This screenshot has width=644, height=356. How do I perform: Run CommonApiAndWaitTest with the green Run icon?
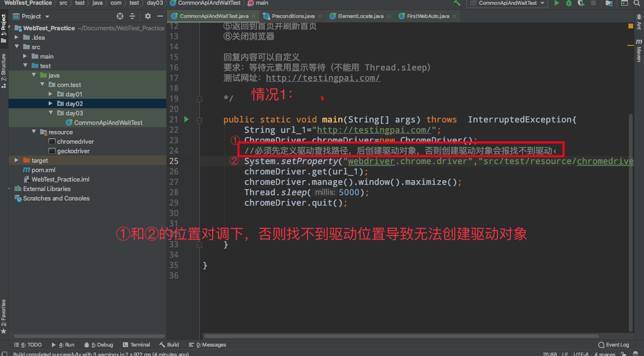[x=557, y=3]
